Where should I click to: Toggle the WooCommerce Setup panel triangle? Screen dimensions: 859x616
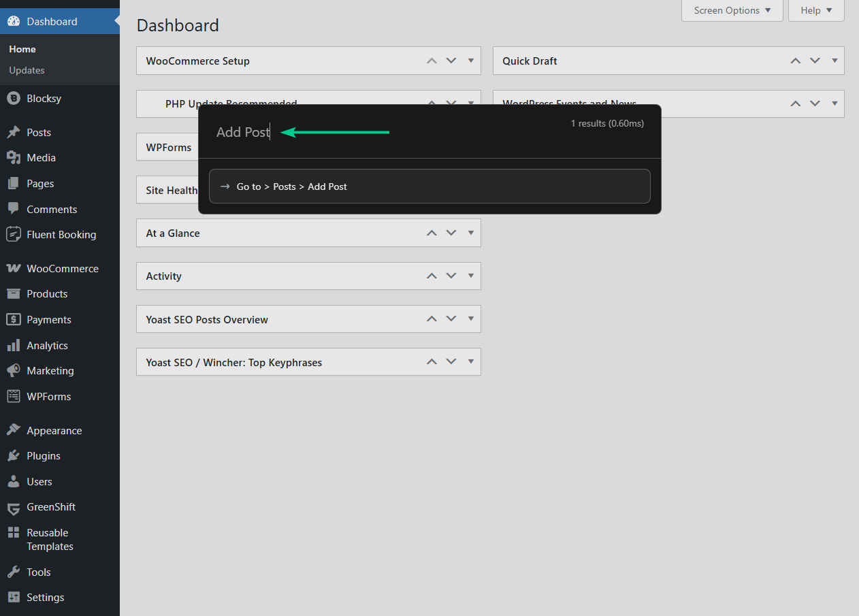(470, 61)
